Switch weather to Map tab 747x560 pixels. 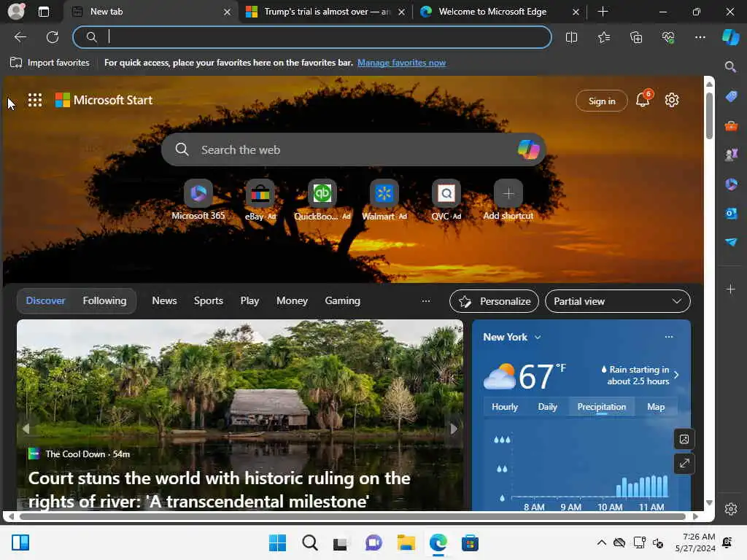(656, 407)
